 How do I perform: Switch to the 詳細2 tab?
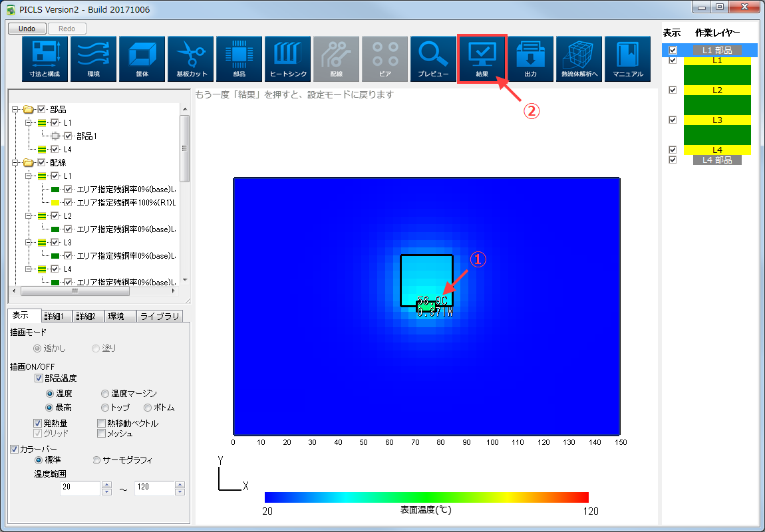pyautogui.click(x=87, y=317)
